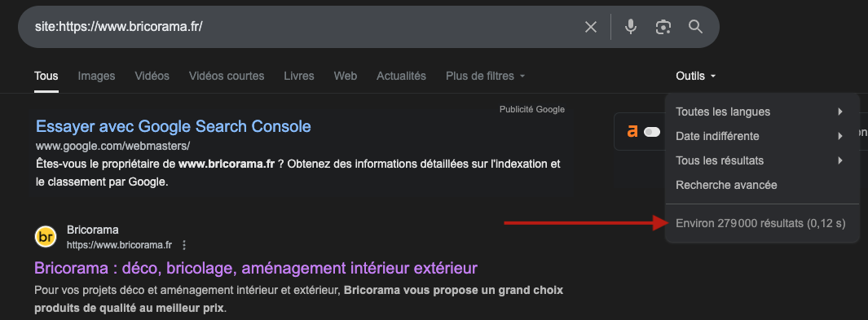Switch to the Images tab
The width and height of the screenshot is (868, 320).
click(x=96, y=77)
